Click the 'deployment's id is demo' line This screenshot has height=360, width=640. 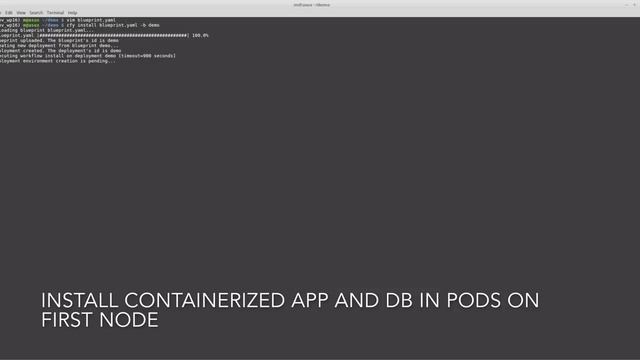pyautogui.click(x=61, y=51)
